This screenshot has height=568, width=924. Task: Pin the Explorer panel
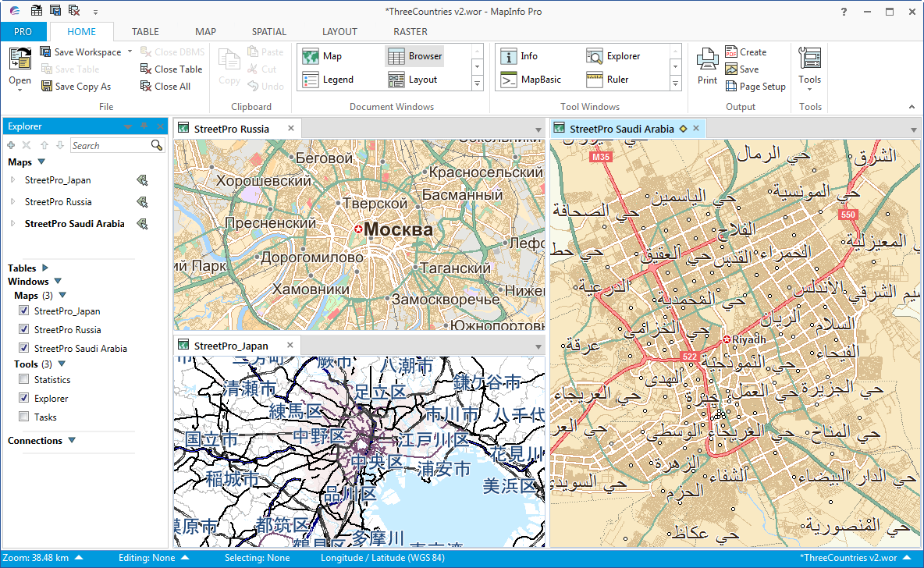click(x=144, y=126)
